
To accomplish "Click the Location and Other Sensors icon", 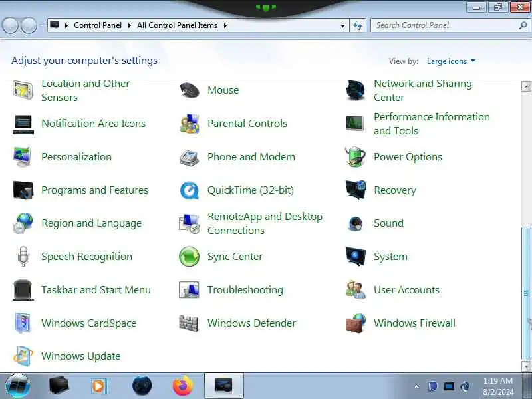I will tap(23, 90).
